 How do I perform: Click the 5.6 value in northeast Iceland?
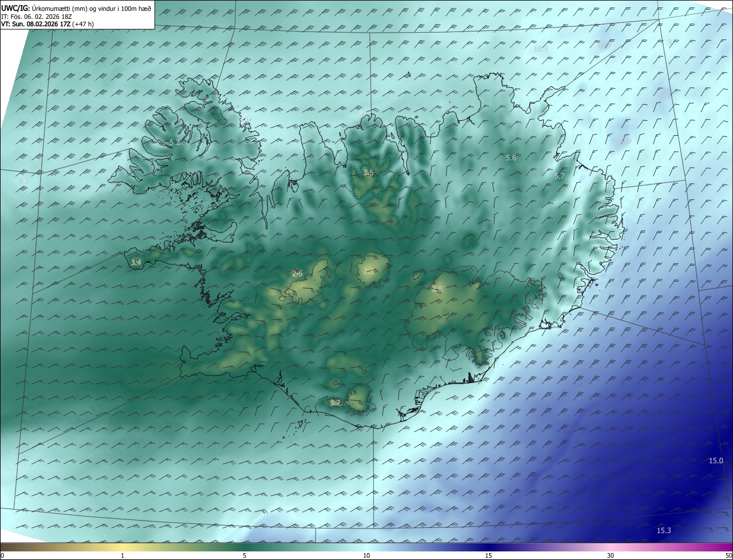(x=511, y=157)
